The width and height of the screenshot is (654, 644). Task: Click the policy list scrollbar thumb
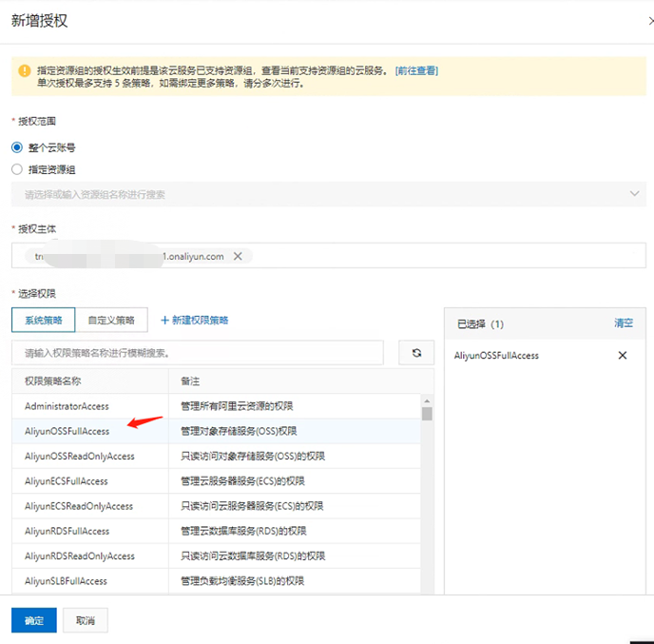click(427, 414)
